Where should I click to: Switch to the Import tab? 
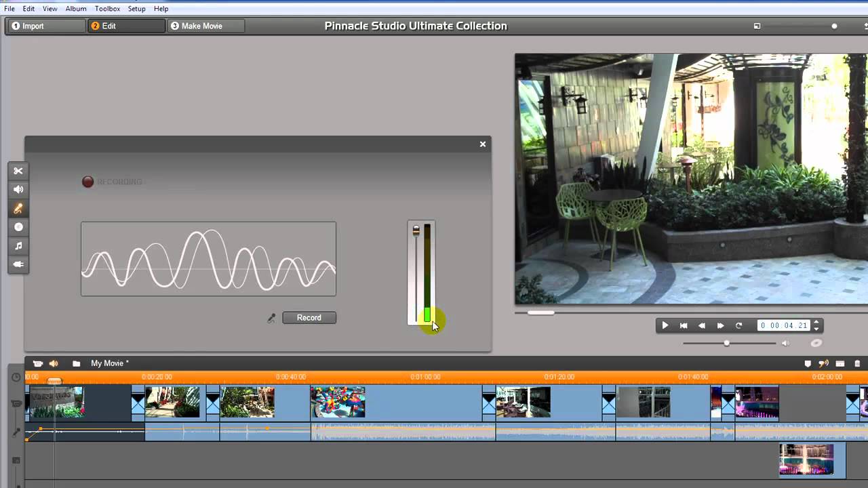coord(46,26)
